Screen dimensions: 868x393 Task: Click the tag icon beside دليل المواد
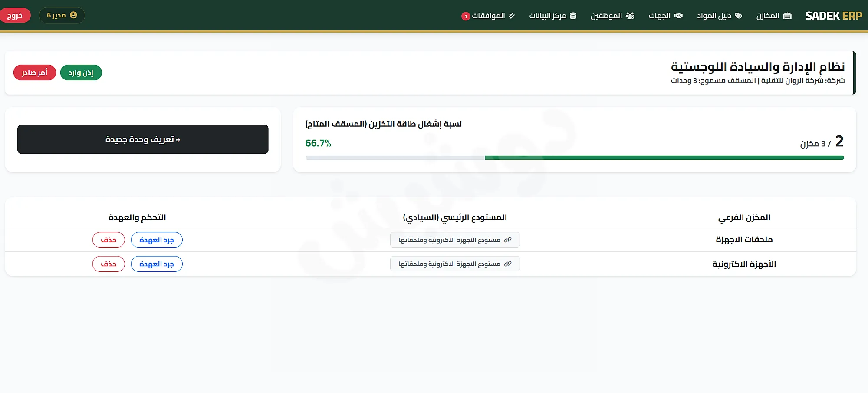tap(738, 16)
